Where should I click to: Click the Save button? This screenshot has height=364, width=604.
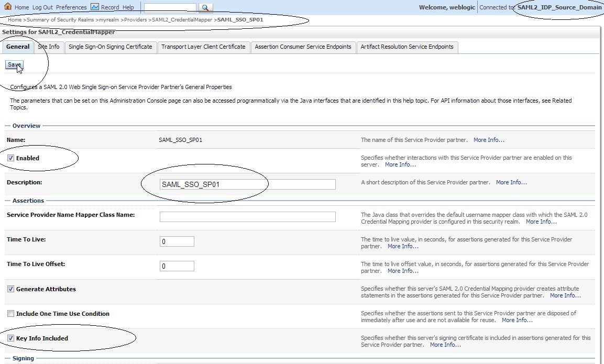point(14,64)
